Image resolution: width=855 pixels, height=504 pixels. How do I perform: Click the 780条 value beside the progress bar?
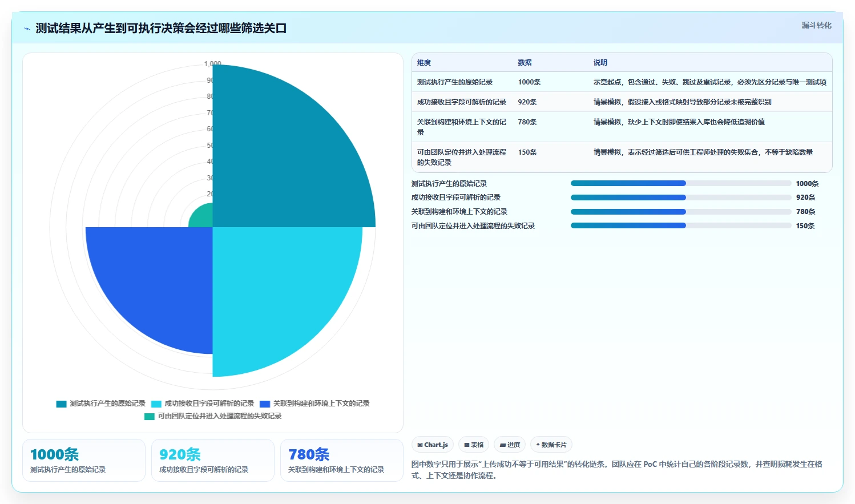click(x=806, y=212)
